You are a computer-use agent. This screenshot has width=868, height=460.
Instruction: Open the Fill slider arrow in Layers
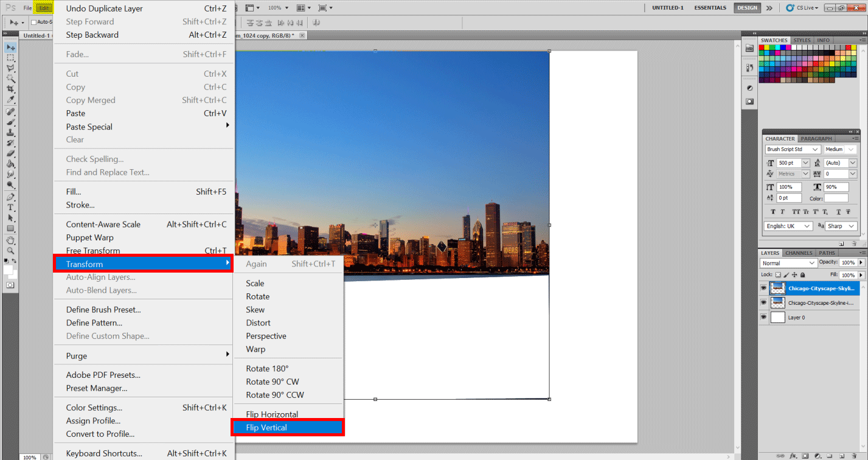coord(861,275)
